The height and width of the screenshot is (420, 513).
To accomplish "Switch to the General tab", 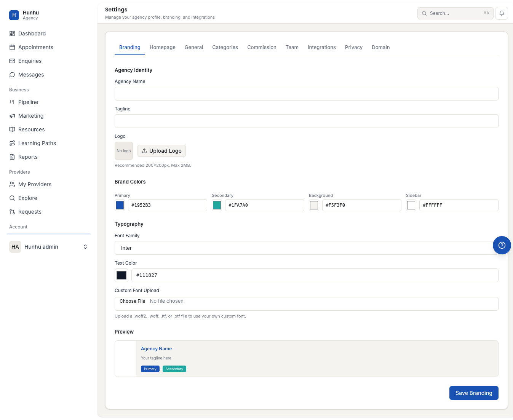I will click(194, 47).
